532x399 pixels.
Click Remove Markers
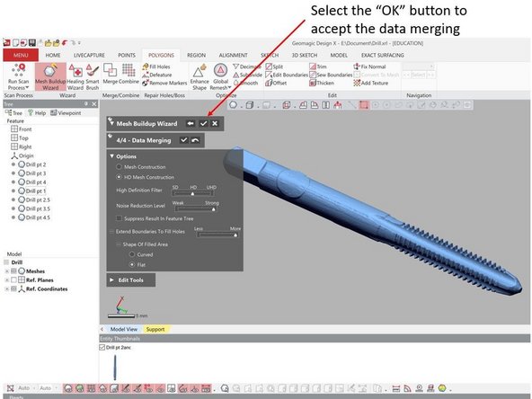coord(164,83)
